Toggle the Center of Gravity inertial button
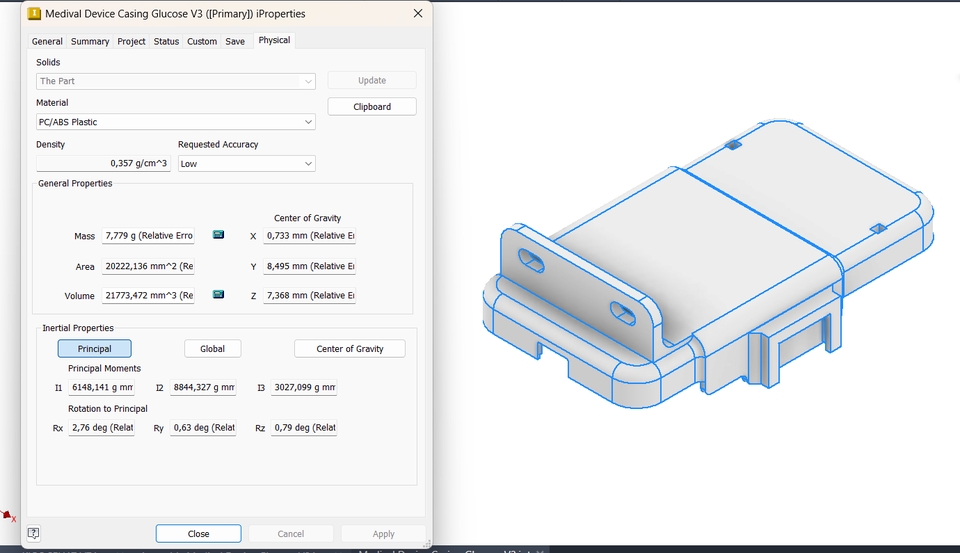The height and width of the screenshot is (553, 960). click(350, 348)
